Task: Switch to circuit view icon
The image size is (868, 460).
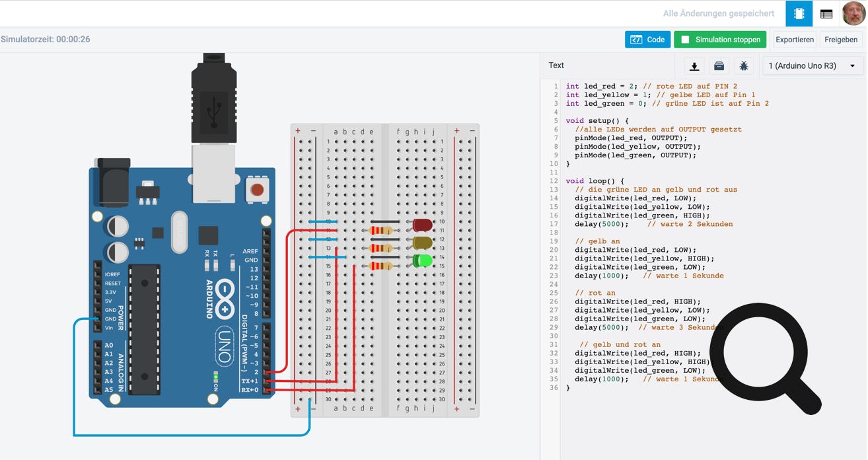Action: (x=799, y=13)
